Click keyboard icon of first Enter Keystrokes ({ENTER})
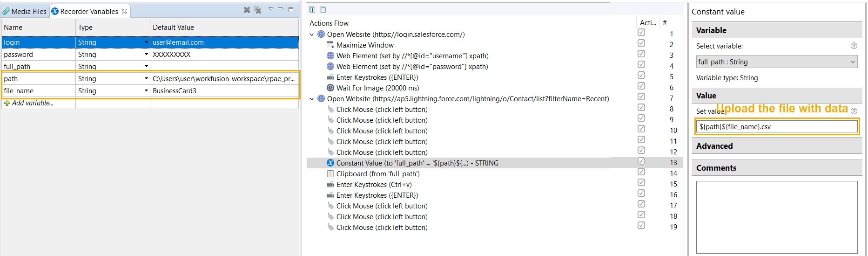The height and width of the screenshot is (256, 868). click(330, 77)
